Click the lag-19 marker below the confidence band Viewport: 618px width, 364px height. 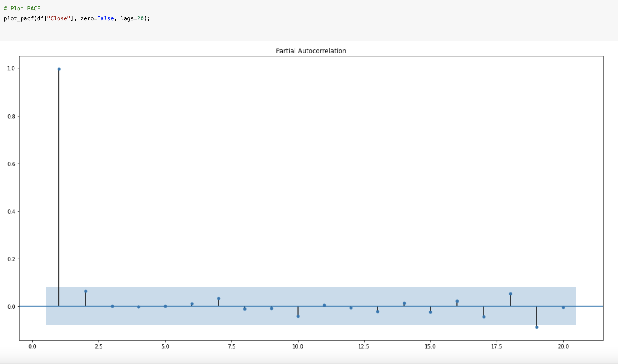pos(536,327)
